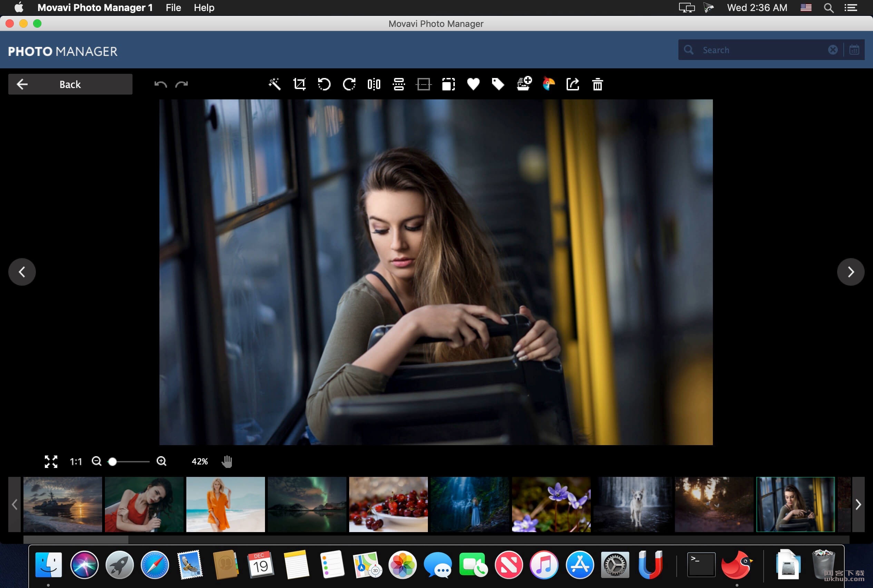This screenshot has width=873, height=588.
Task: Click the add to album icon
Action: pyautogui.click(x=523, y=83)
